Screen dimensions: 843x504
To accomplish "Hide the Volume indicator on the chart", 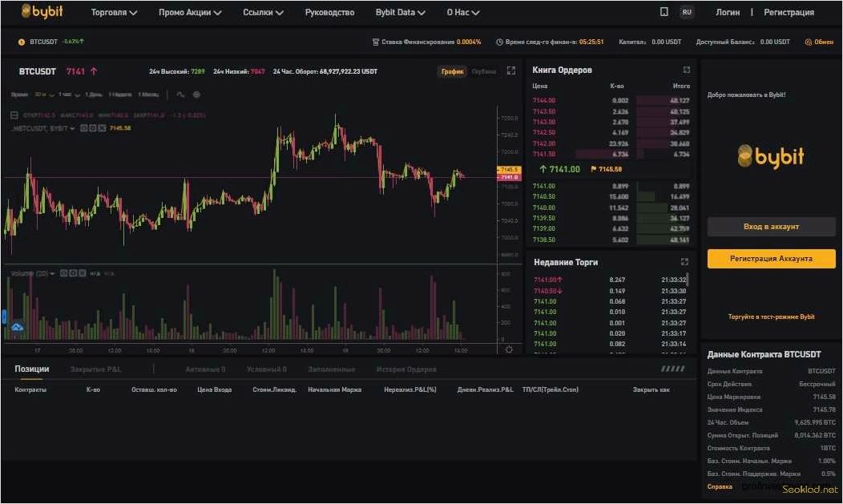I will point(63,272).
